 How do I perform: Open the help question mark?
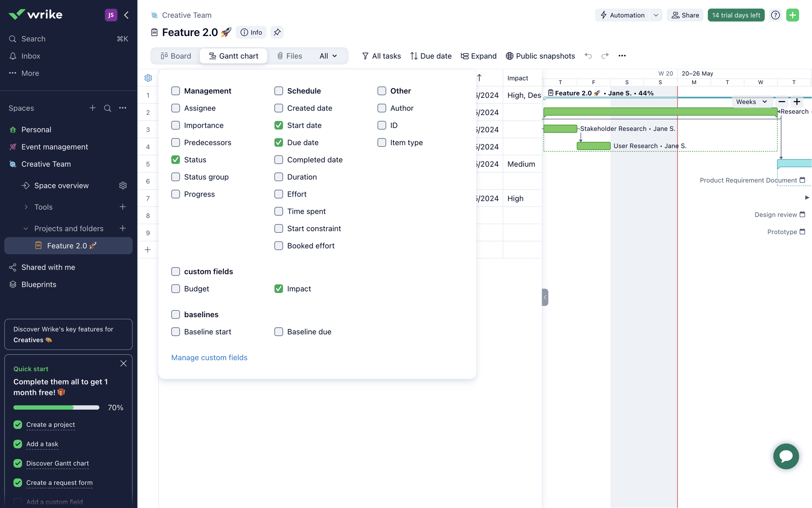tap(775, 15)
